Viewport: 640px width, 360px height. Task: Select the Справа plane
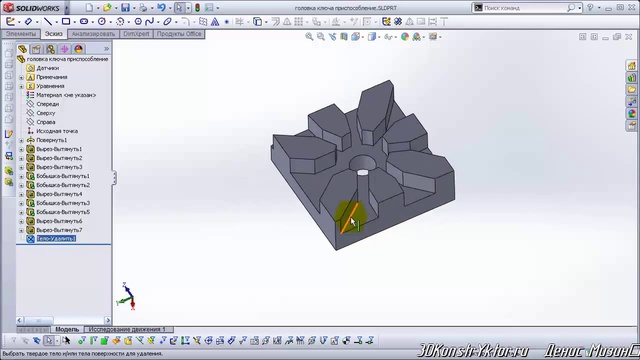[x=45, y=122]
